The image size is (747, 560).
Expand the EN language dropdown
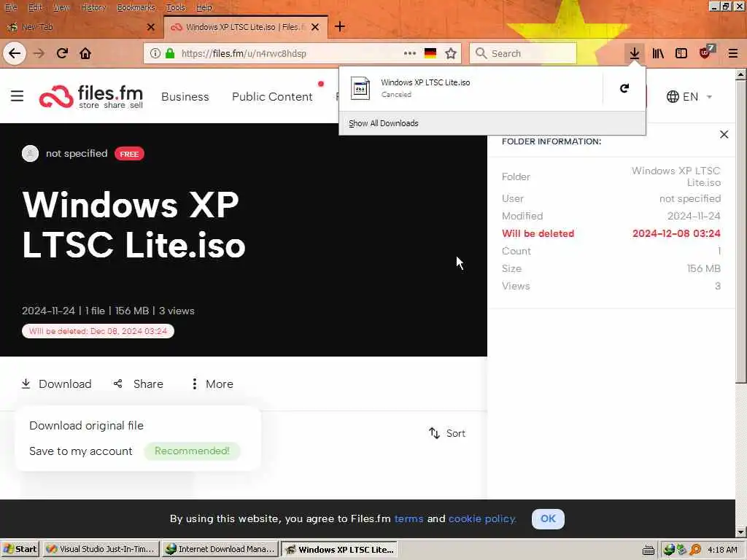689,97
